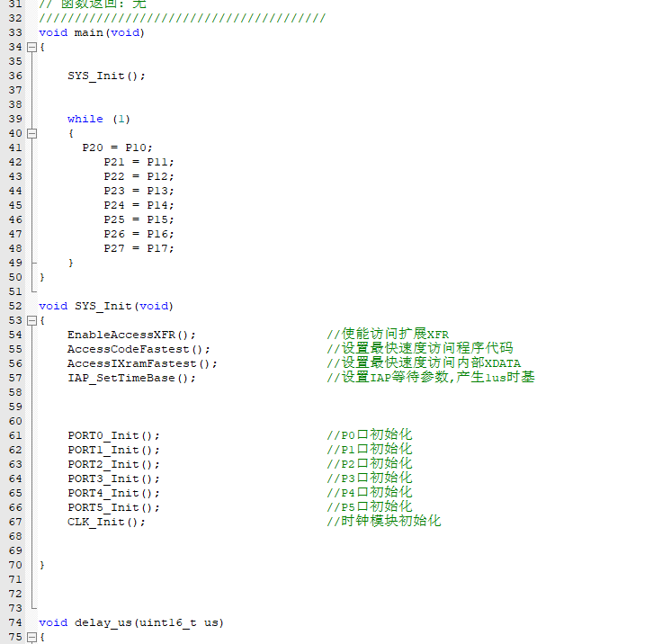
Task: Click the line P23 = P13;
Action: pyautogui.click(x=139, y=191)
